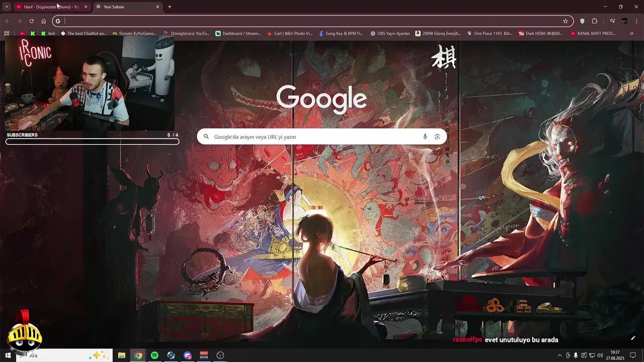Open the 'Dark HDMI 4K@60...' bookmark
The width and height of the screenshot is (644, 362).
coord(541,34)
